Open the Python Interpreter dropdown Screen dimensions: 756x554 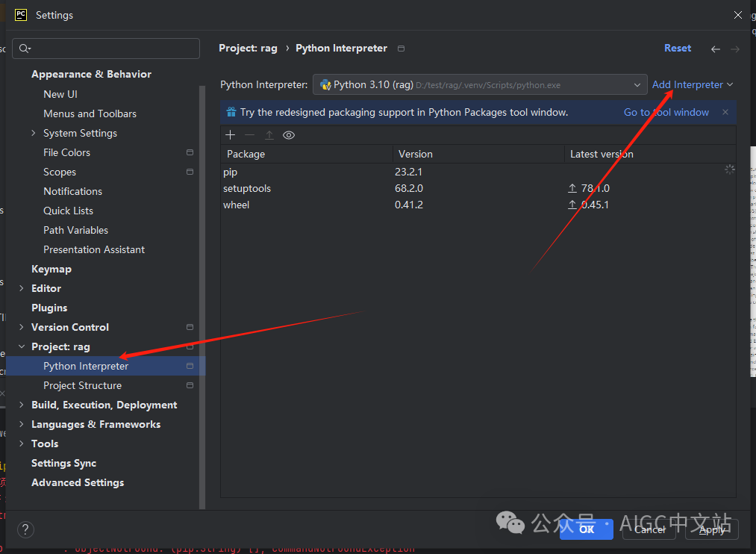point(480,85)
